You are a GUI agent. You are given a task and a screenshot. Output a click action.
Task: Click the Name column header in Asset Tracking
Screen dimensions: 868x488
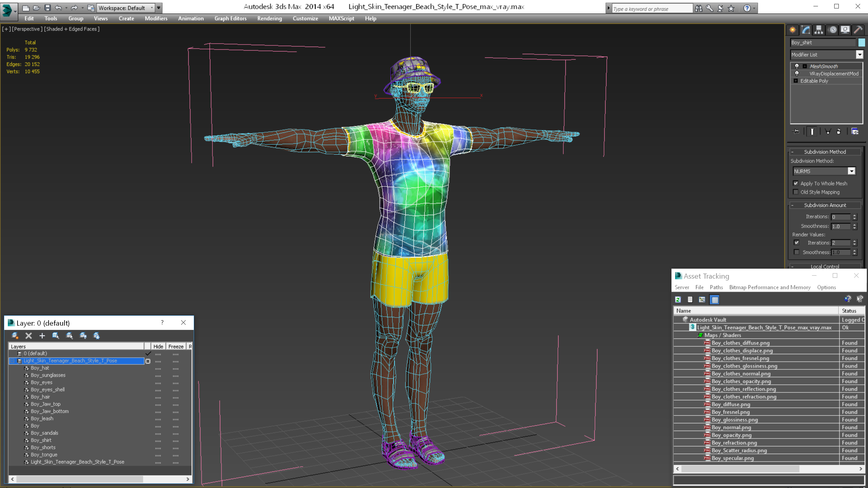tap(756, 311)
